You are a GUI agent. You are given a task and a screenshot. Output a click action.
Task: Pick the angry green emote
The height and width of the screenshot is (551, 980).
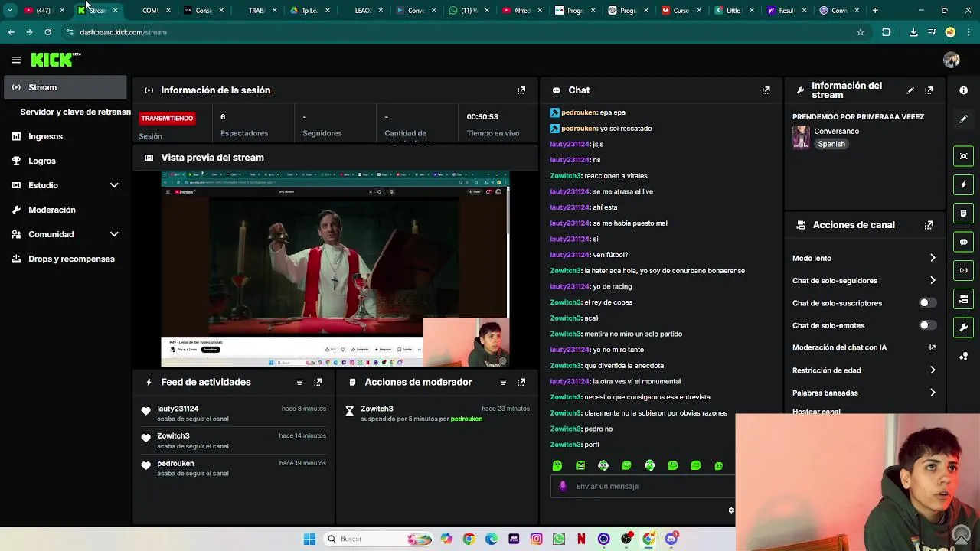[580, 465]
